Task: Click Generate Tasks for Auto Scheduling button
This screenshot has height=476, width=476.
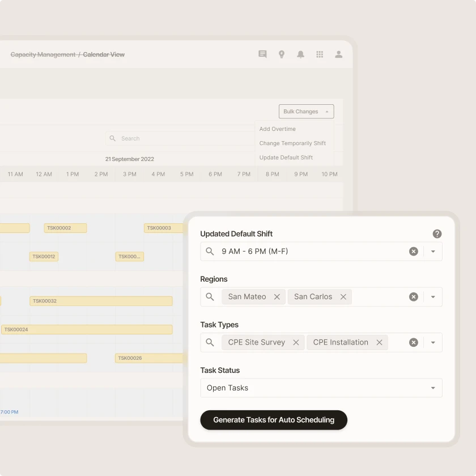Action: 274,420
